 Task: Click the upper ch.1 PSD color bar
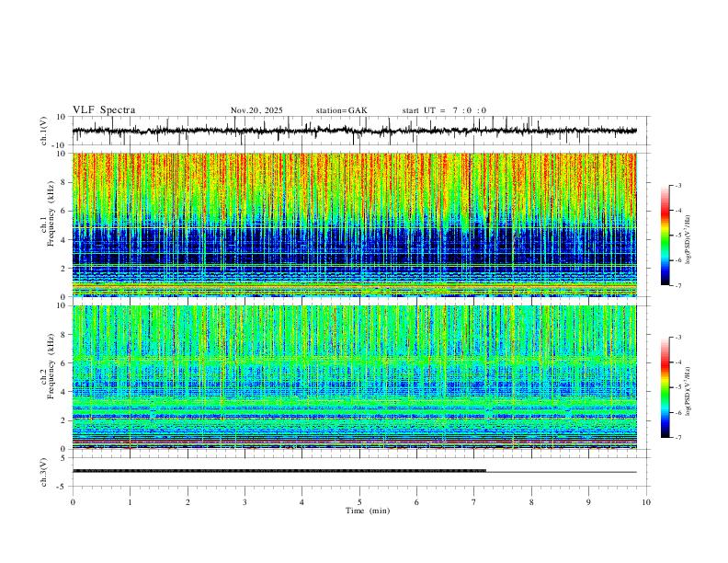pos(665,236)
